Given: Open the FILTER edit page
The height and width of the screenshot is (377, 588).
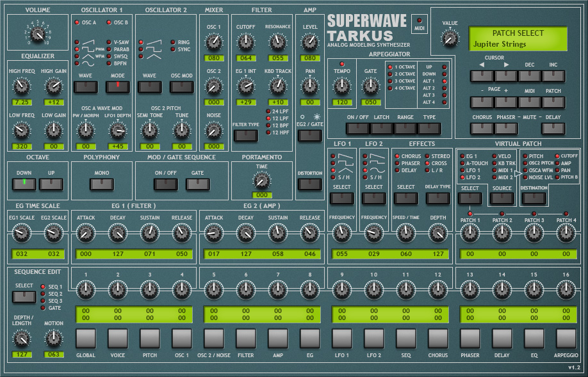Looking at the screenshot, I should tap(245, 339).
